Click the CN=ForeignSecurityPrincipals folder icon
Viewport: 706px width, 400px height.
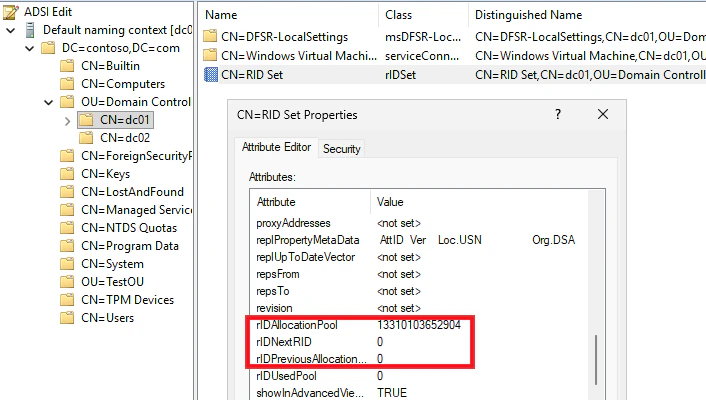point(67,156)
